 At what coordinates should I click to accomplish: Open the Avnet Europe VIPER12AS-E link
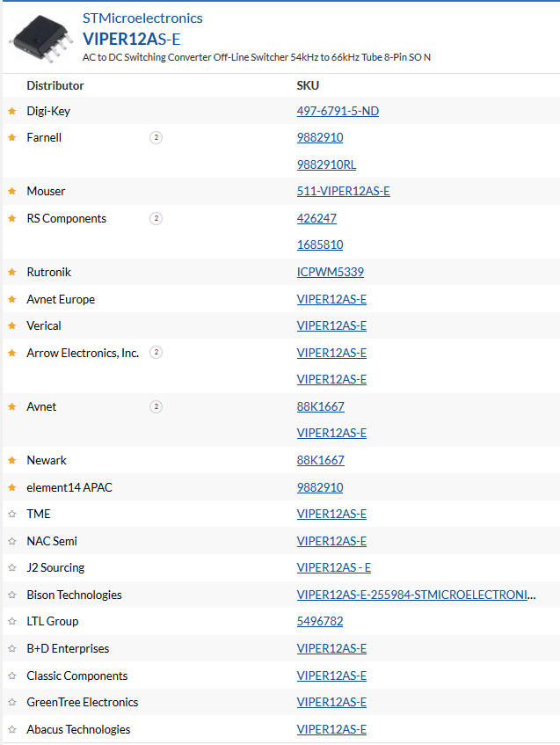click(x=331, y=299)
